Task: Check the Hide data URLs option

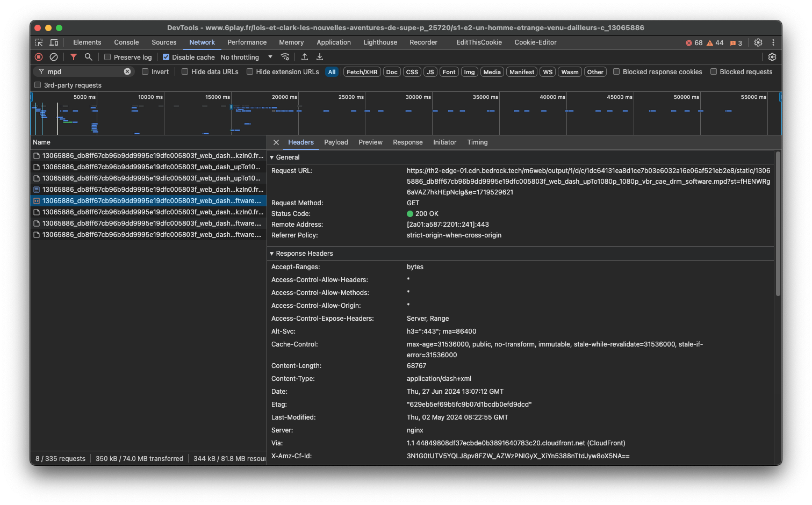Action: click(185, 71)
